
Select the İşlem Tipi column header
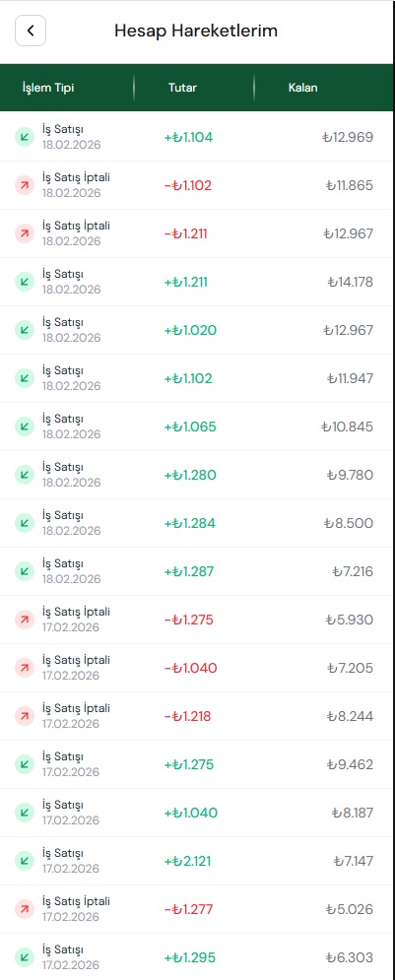(48, 88)
